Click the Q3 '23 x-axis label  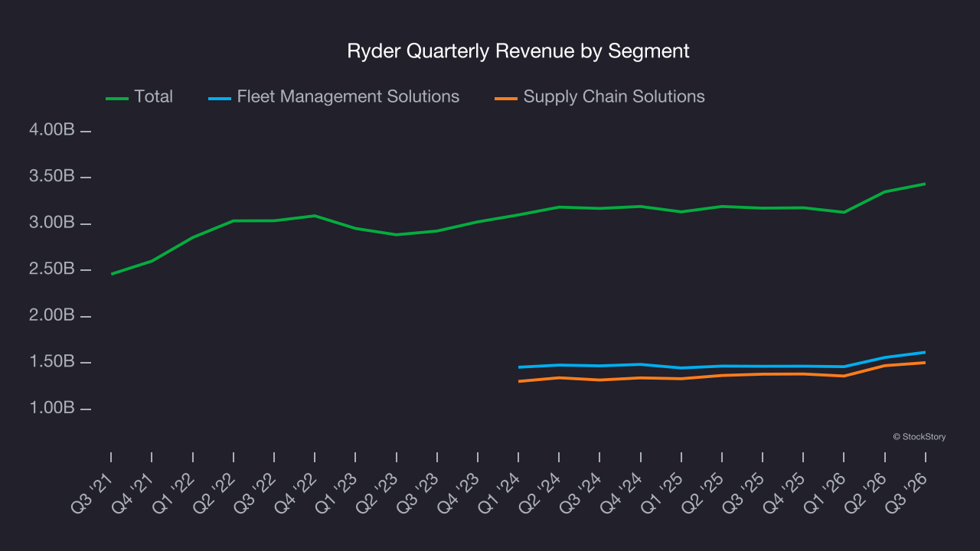click(419, 494)
